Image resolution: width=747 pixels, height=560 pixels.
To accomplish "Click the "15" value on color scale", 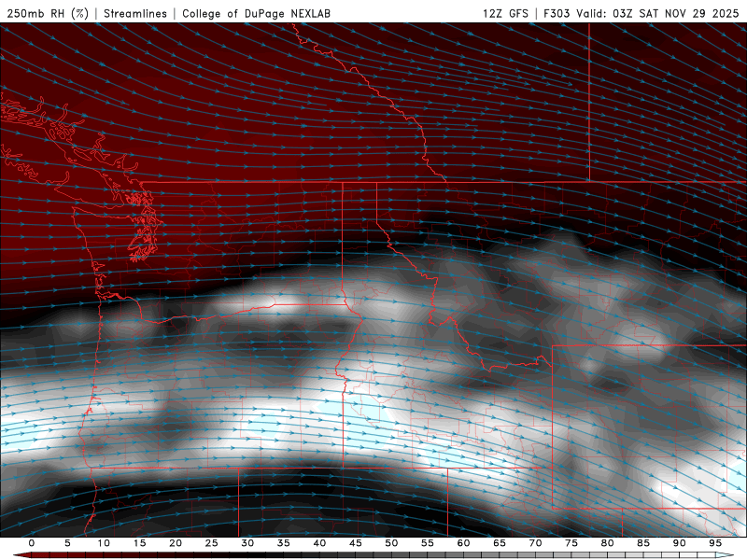I will coord(139,543).
